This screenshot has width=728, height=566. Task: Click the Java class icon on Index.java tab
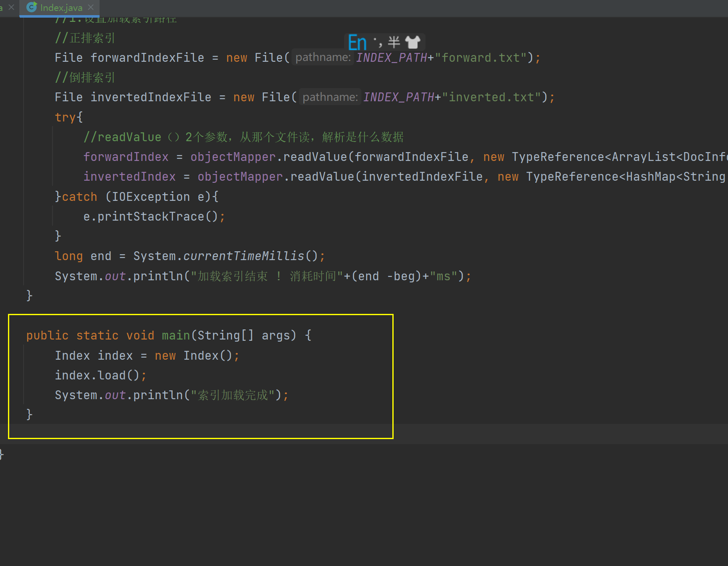(32, 7)
